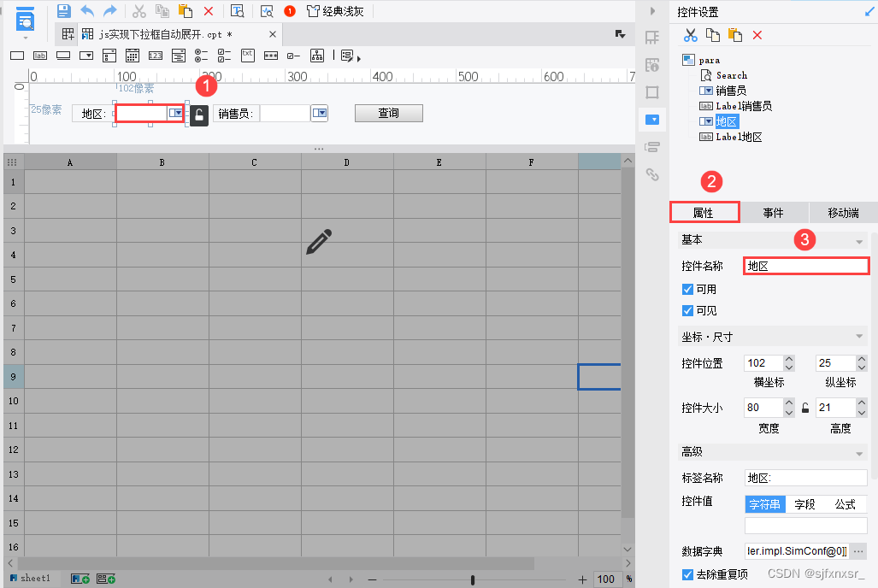The width and height of the screenshot is (878, 588).
Task: Click the 控件名称 input field
Action: click(x=806, y=266)
